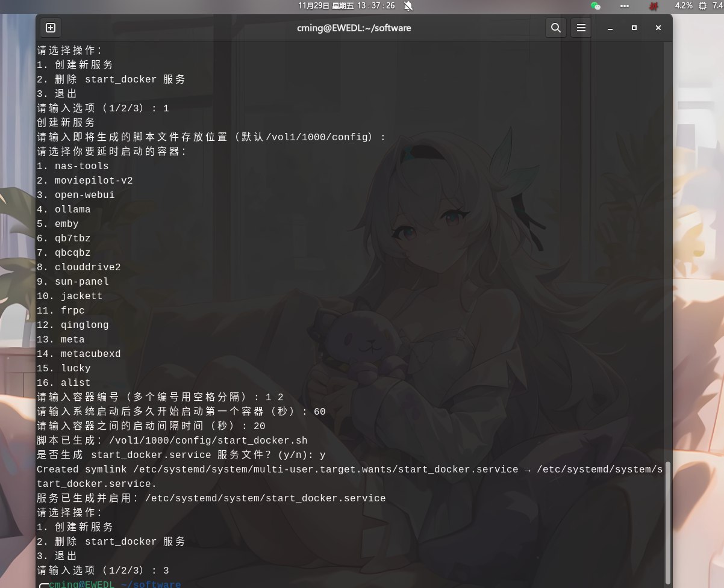The height and width of the screenshot is (588, 724).
Task: Click the 'Created symlink' output line
Action: click(x=350, y=477)
